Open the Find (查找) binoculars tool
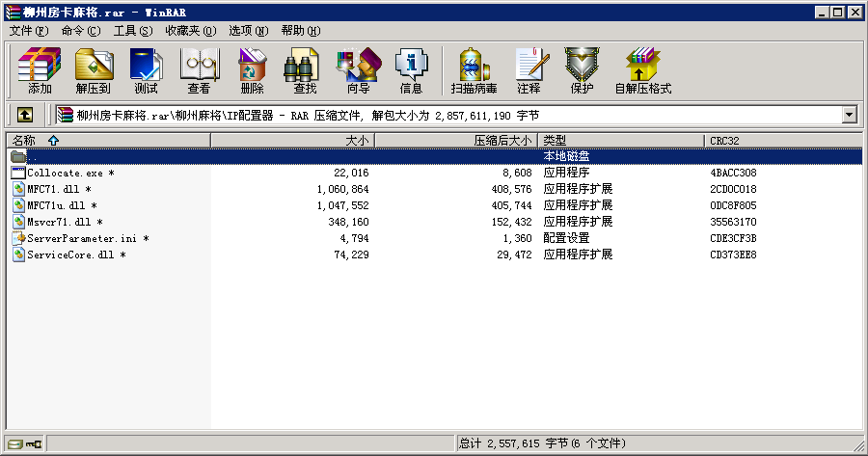The image size is (868, 456). [305, 70]
